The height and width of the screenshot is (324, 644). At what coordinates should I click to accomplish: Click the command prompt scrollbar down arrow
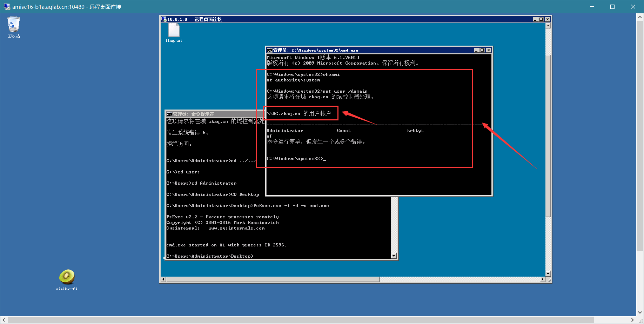point(394,256)
